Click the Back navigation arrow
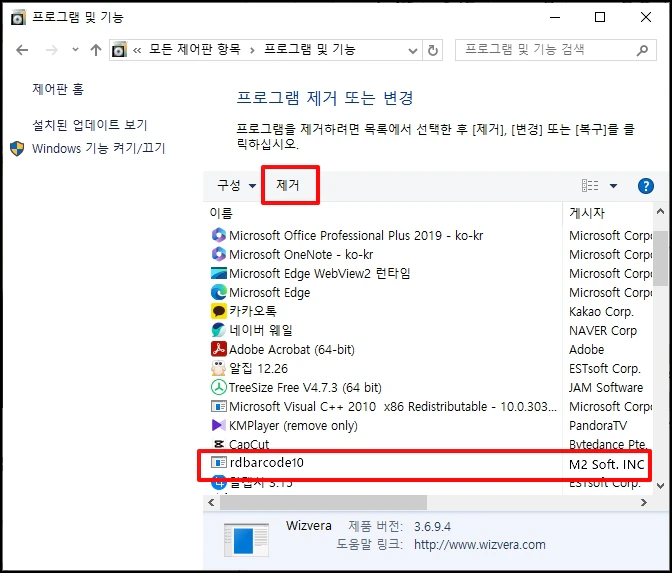Image resolution: width=672 pixels, height=573 pixels. coord(22,50)
